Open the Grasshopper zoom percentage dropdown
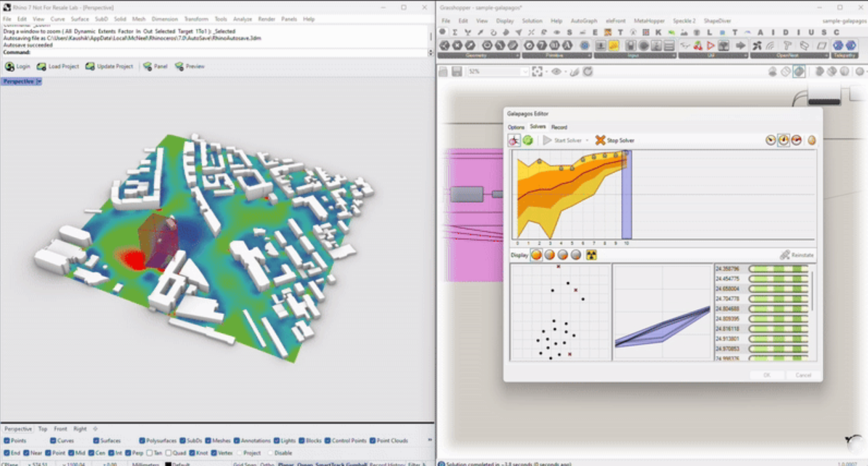 pyautogui.click(x=524, y=71)
